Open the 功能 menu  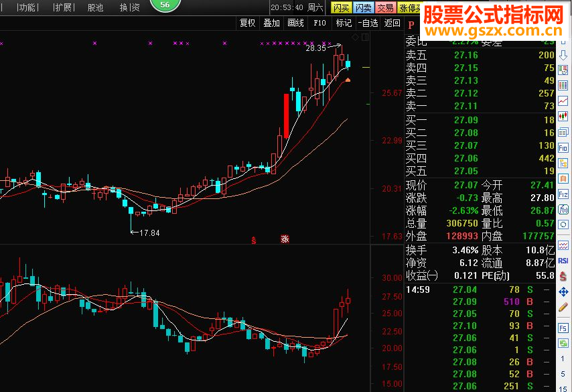pos(27,7)
